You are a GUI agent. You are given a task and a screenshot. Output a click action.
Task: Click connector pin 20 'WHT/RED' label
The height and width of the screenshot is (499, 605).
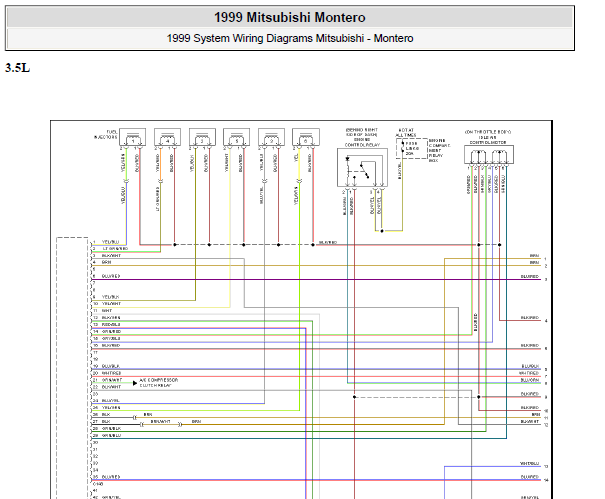(111, 373)
